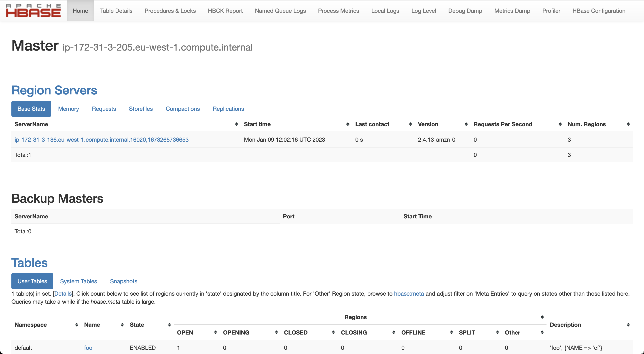Sort by Num. Regions arrow icon

tap(628, 124)
